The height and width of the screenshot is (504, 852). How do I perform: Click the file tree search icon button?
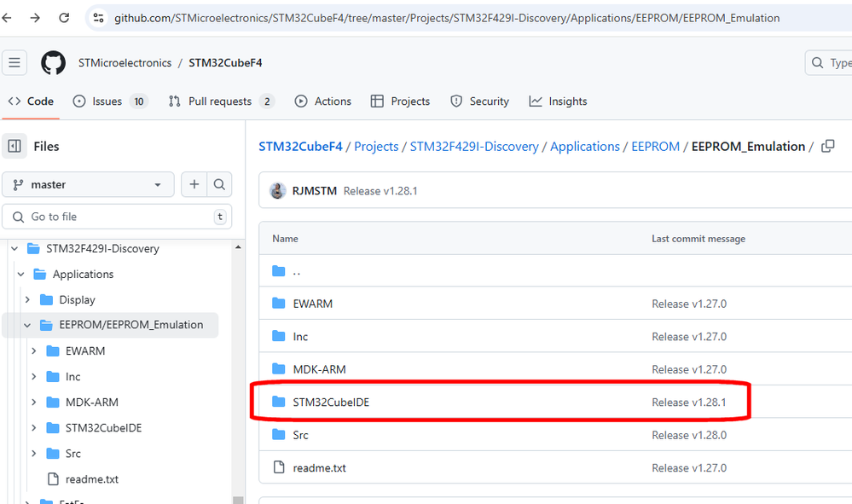click(x=219, y=185)
